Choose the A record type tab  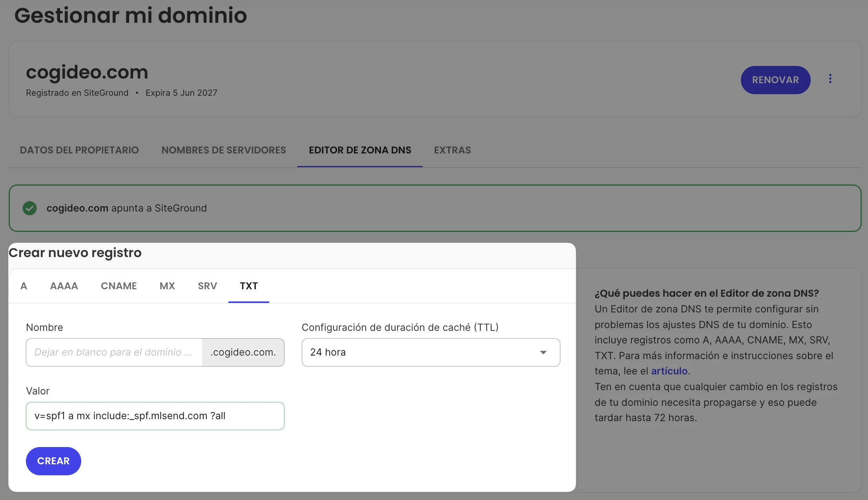tap(24, 286)
